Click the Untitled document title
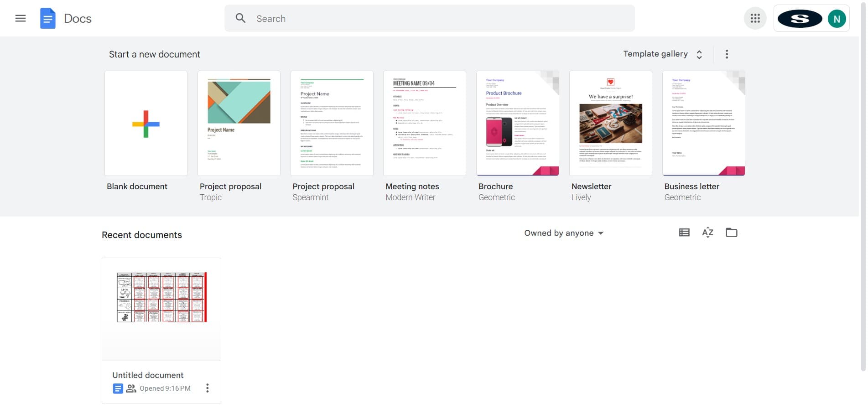Image resolution: width=868 pixels, height=409 pixels. click(148, 375)
